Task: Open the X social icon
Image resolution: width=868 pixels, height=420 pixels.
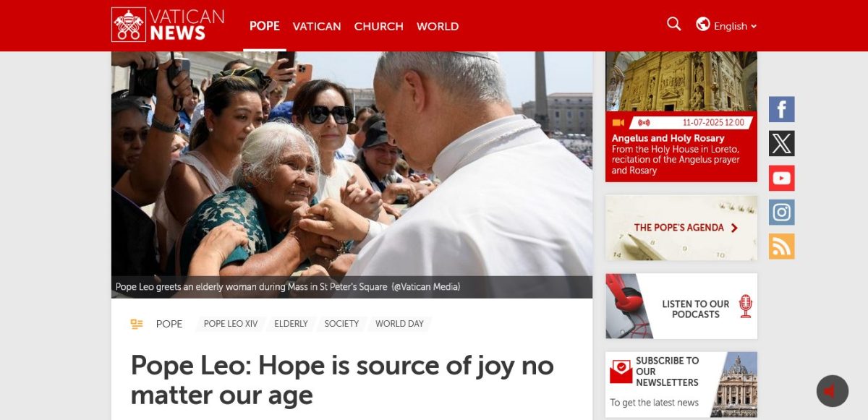Action: tap(781, 143)
